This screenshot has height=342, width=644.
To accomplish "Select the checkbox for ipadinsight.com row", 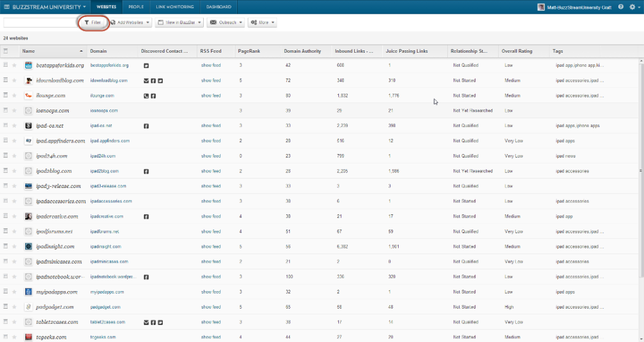I will pos(6,246).
